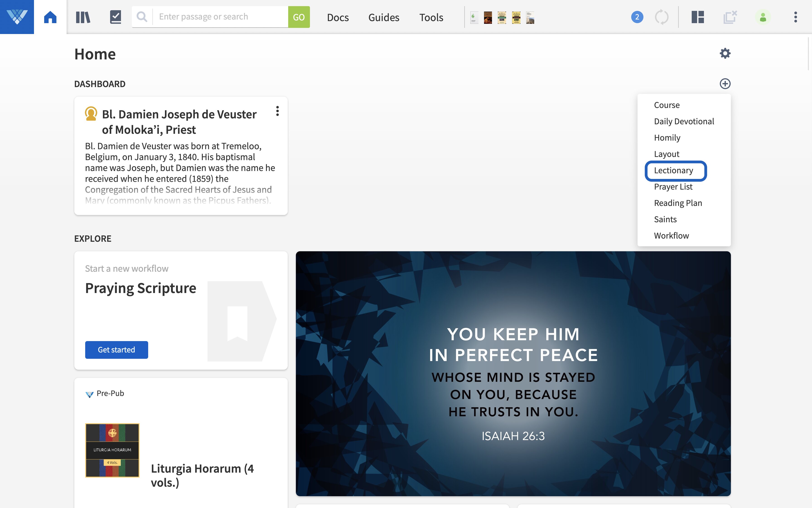Open Home page settings gear
This screenshot has width=812, height=508.
coord(725,54)
